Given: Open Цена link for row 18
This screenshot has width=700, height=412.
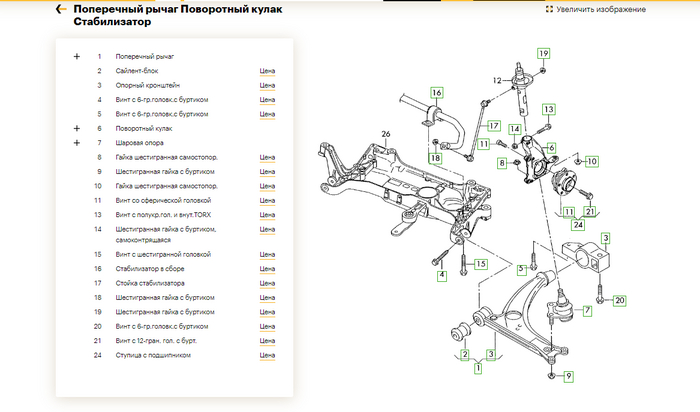Looking at the screenshot, I should tap(267, 298).
